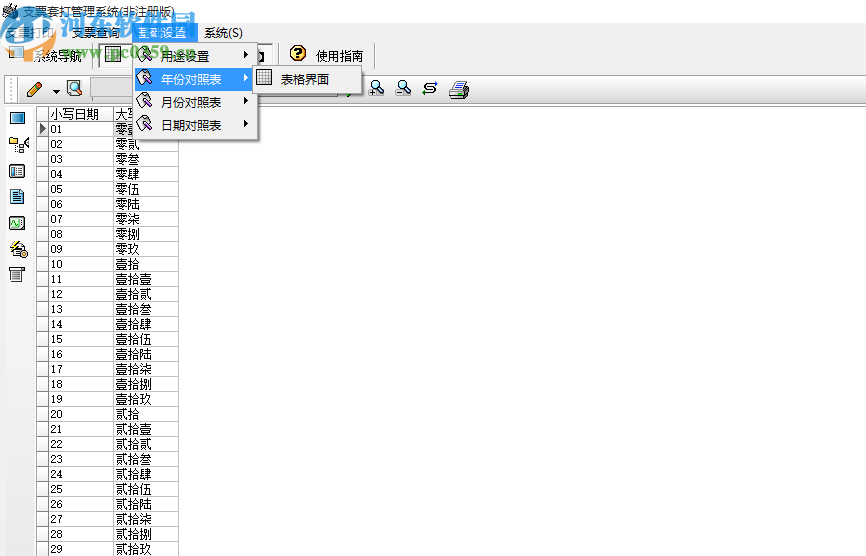Select cell 01 in 小写日期 column
Viewport: 866px width, 556px height.
click(81, 129)
